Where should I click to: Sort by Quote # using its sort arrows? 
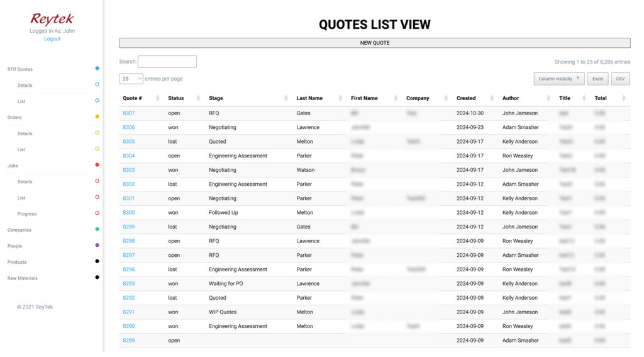pyautogui.click(x=157, y=98)
